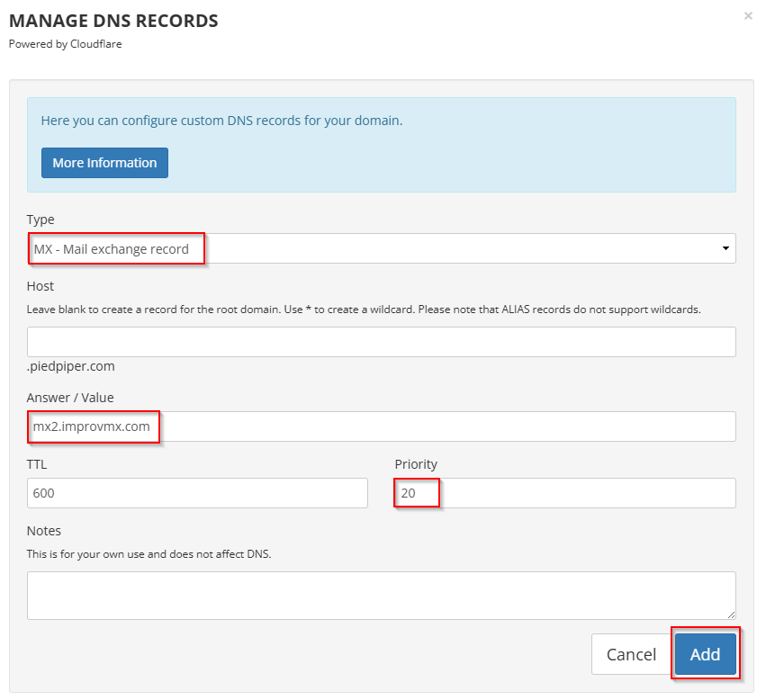Click the Notes label
Screen dimensions: 766x700
click(x=44, y=531)
